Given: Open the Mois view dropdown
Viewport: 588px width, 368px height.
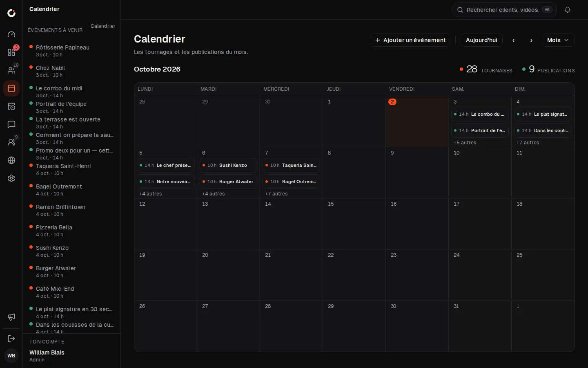Looking at the screenshot, I should tap(558, 40).
